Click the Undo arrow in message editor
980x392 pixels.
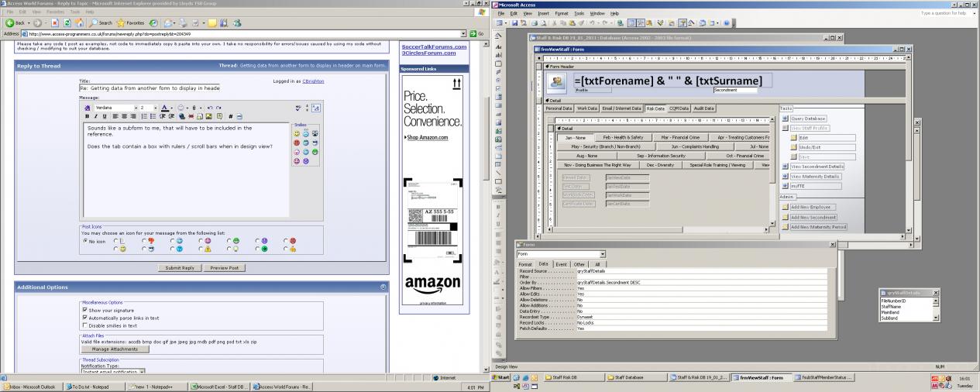tap(209, 108)
